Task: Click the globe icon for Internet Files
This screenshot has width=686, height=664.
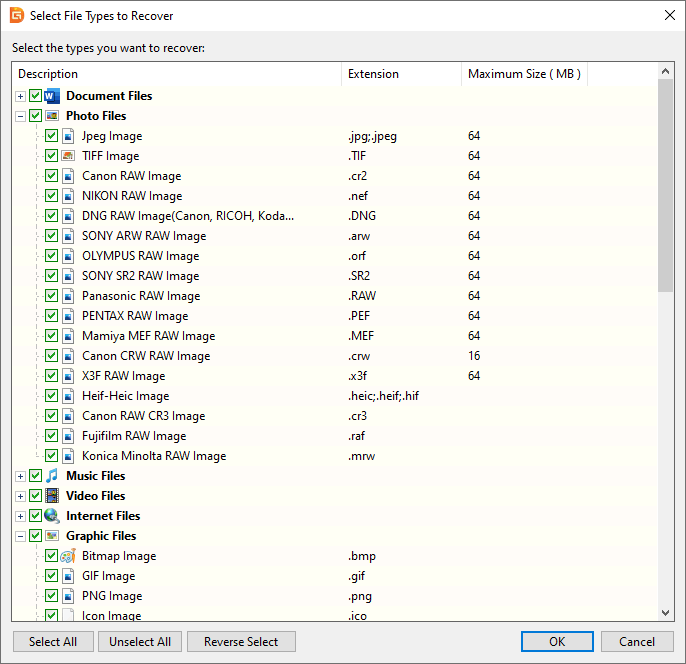Action: tap(52, 516)
